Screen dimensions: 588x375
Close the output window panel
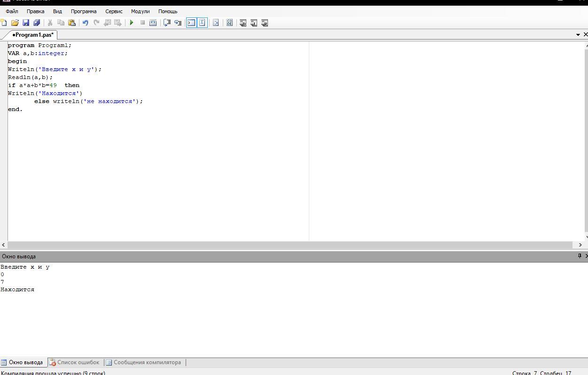point(586,256)
